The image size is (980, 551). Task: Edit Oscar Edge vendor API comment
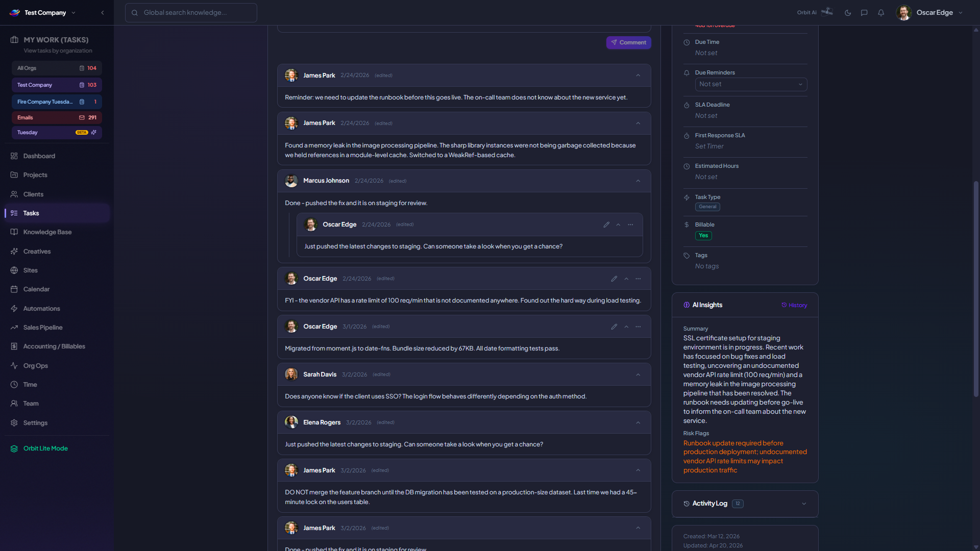614,279
